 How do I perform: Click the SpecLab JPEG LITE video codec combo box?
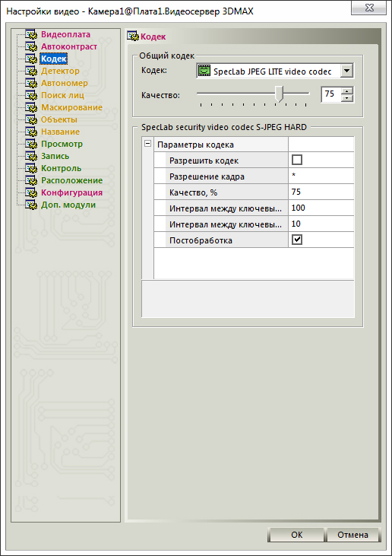tap(275, 71)
